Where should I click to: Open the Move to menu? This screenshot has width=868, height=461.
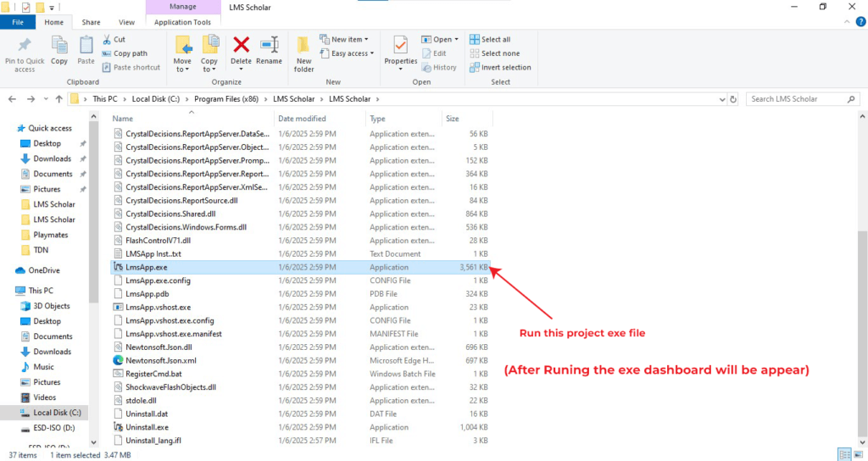click(182, 54)
